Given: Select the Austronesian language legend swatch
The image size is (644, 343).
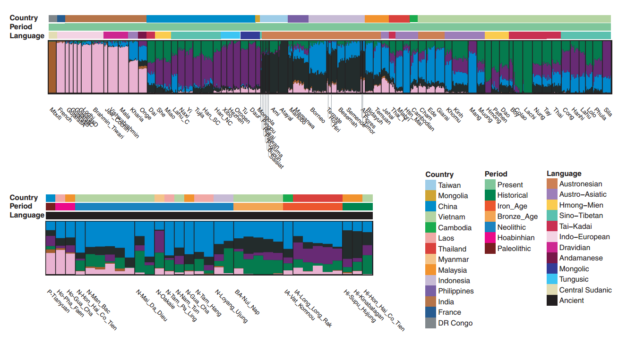Looking at the screenshot, I should (552, 184).
